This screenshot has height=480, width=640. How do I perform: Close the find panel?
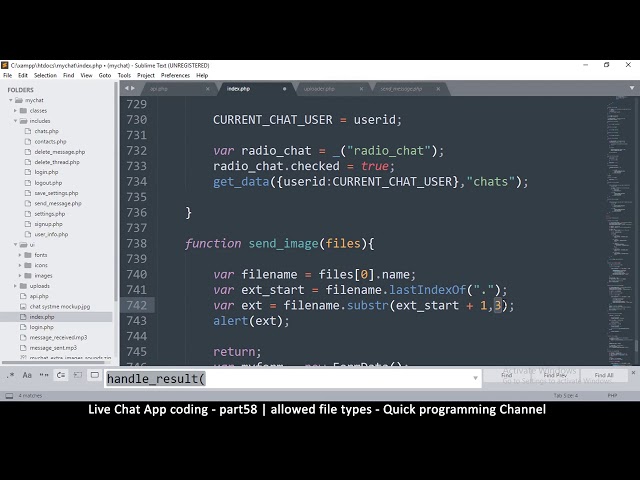(x=633, y=373)
